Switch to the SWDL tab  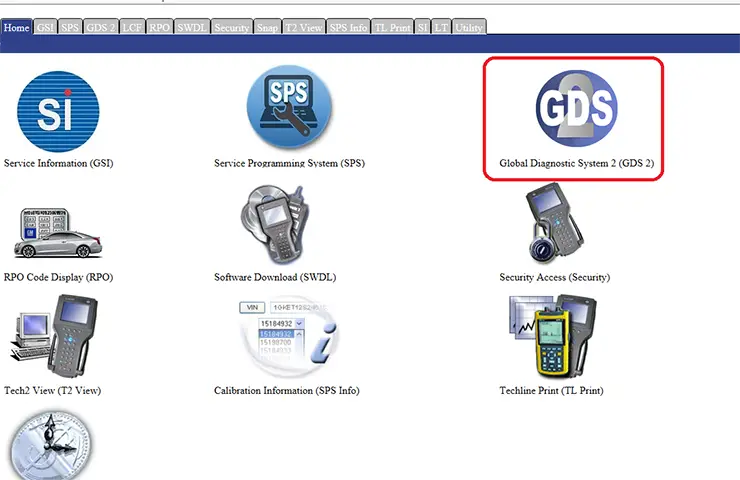tap(192, 27)
